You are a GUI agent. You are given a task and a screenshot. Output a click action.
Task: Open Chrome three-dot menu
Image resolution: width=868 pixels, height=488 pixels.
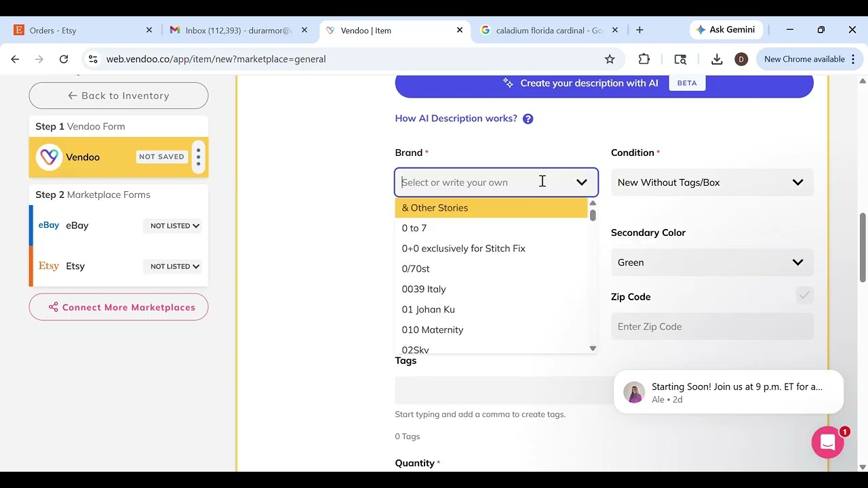[854, 59]
